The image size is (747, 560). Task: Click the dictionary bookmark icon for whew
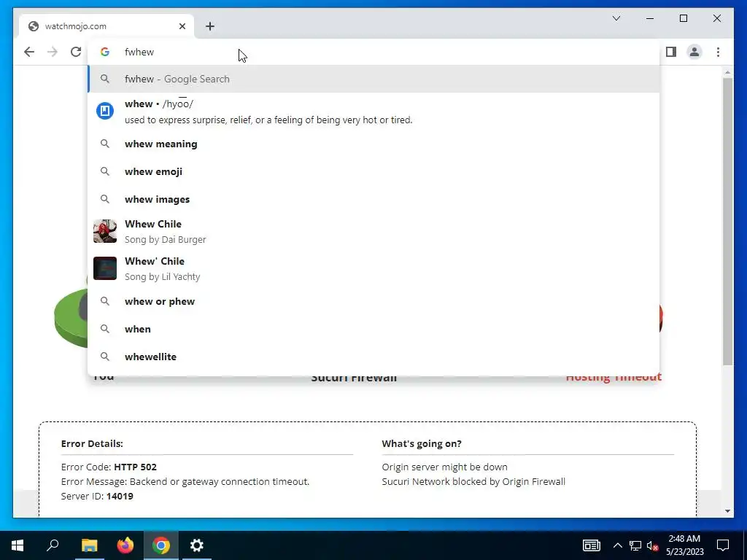pos(105,111)
